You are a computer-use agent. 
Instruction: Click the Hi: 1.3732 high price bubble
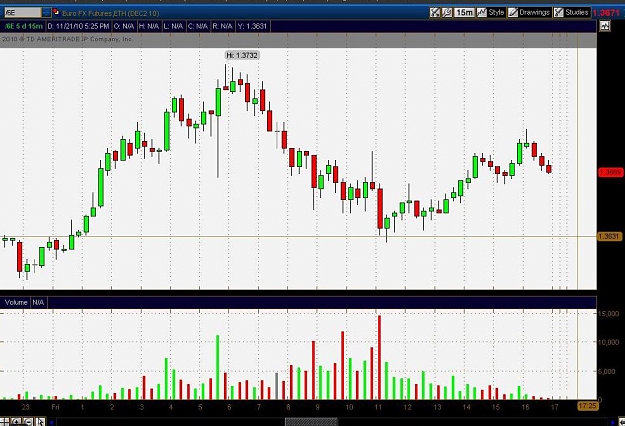tap(242, 55)
